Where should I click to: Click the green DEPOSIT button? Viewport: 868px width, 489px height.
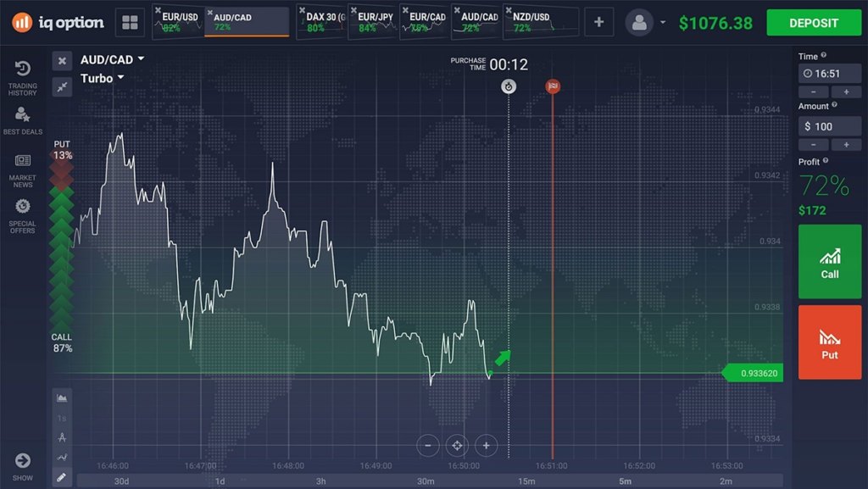coord(814,23)
